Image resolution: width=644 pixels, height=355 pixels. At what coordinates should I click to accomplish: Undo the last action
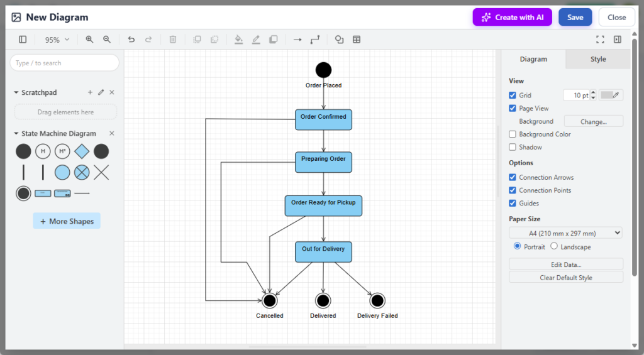[x=131, y=40]
